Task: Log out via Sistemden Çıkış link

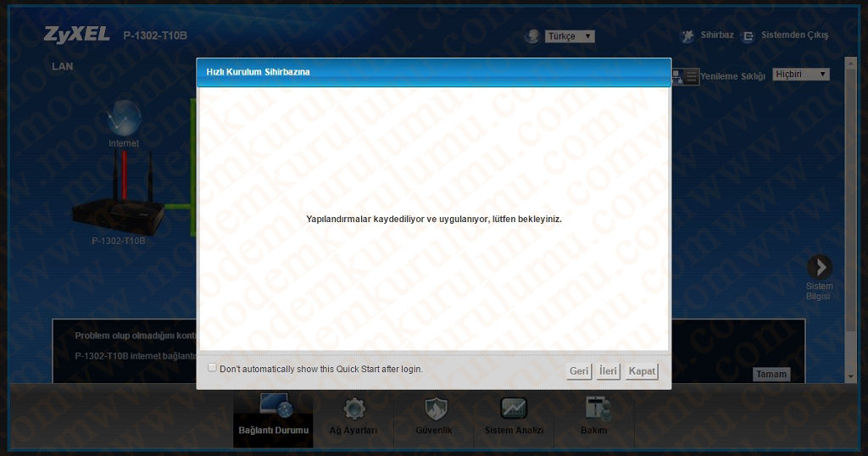Action: tap(794, 35)
